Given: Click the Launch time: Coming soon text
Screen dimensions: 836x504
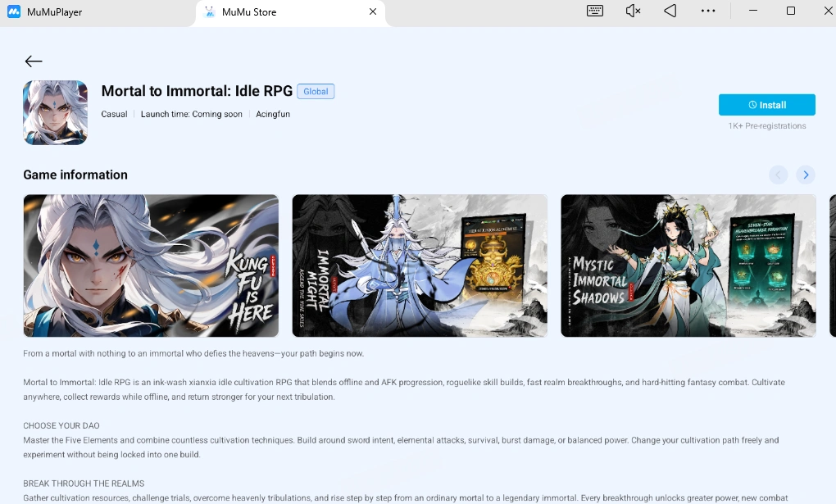Looking at the screenshot, I should pos(192,114).
